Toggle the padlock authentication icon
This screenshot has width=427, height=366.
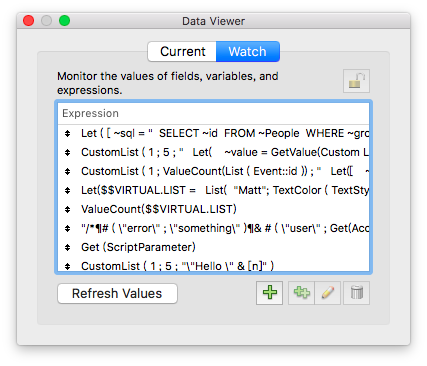coord(356,81)
